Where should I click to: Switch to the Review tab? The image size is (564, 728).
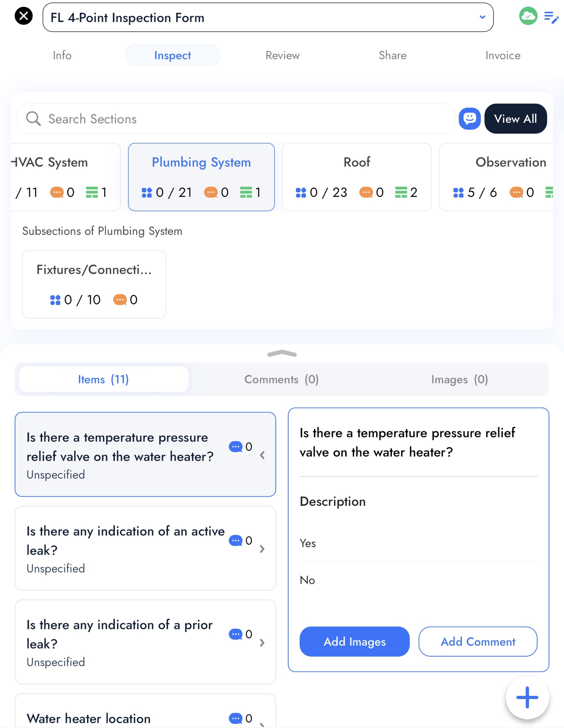tap(282, 55)
